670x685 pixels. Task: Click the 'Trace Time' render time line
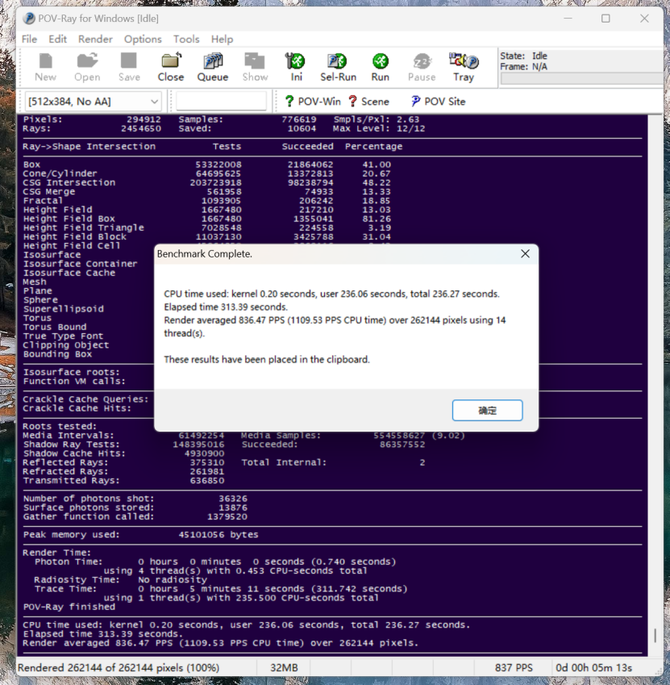(221, 589)
